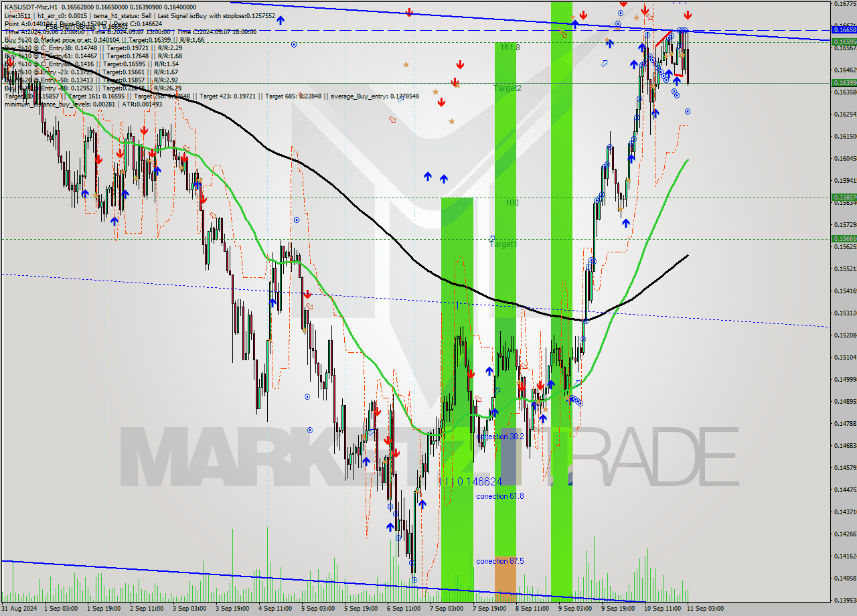The image size is (857, 616).
Task: Click the Target1 label
Action: pyautogui.click(x=503, y=244)
